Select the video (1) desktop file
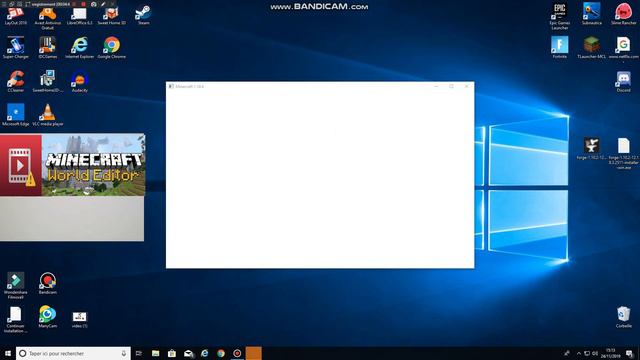Viewport: 640px width, 360px height. tap(80, 319)
